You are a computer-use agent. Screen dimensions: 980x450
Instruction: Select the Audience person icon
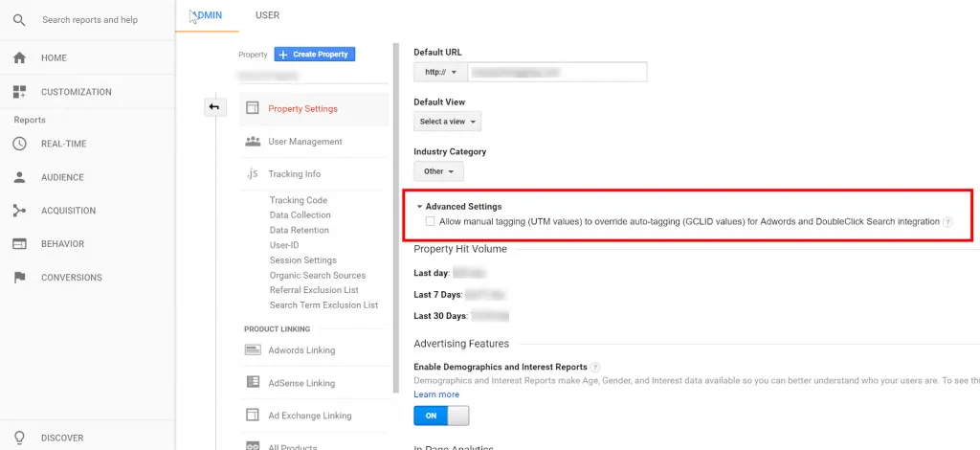pyautogui.click(x=19, y=177)
